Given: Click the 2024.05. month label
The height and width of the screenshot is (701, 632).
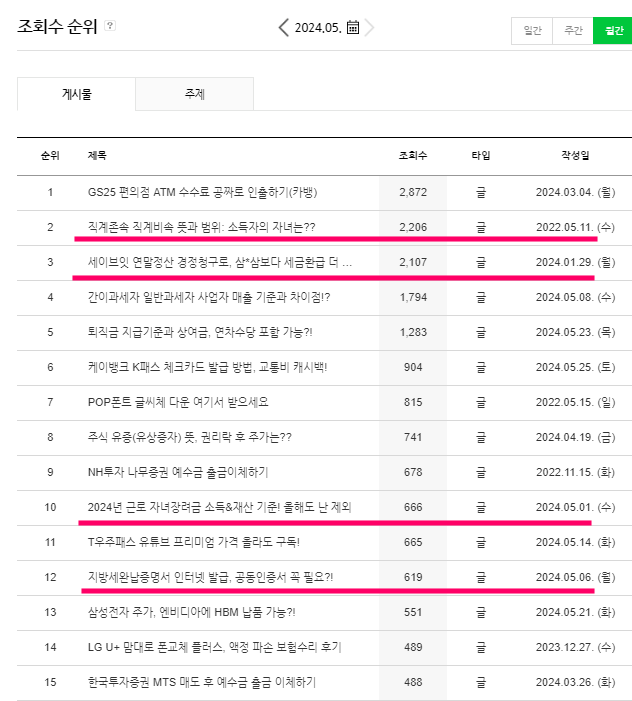Looking at the screenshot, I should tap(318, 28).
